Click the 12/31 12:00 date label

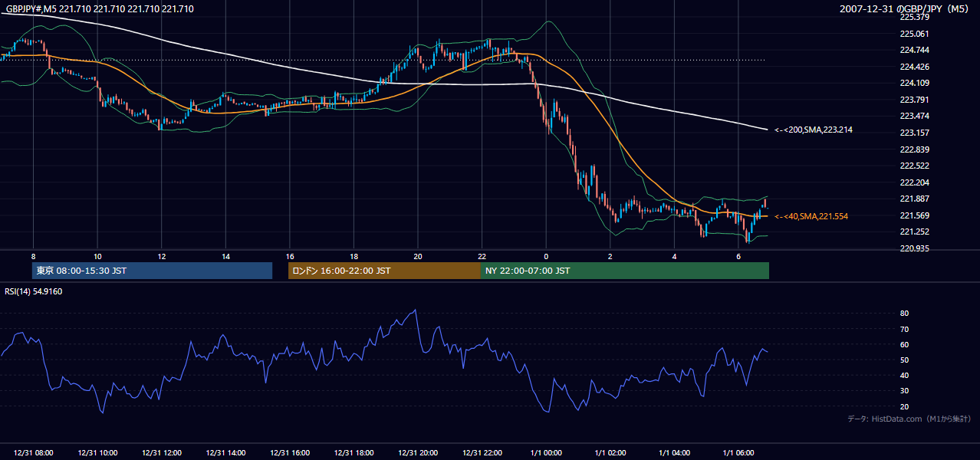(161, 453)
